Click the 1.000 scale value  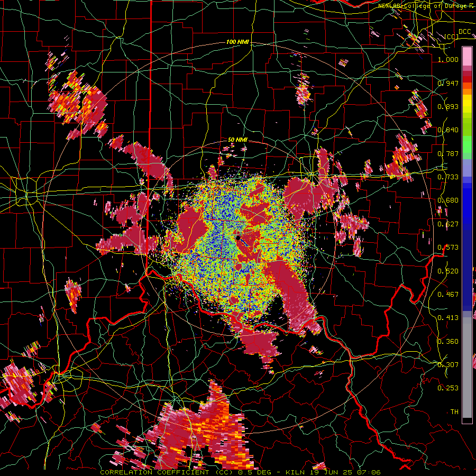click(448, 59)
